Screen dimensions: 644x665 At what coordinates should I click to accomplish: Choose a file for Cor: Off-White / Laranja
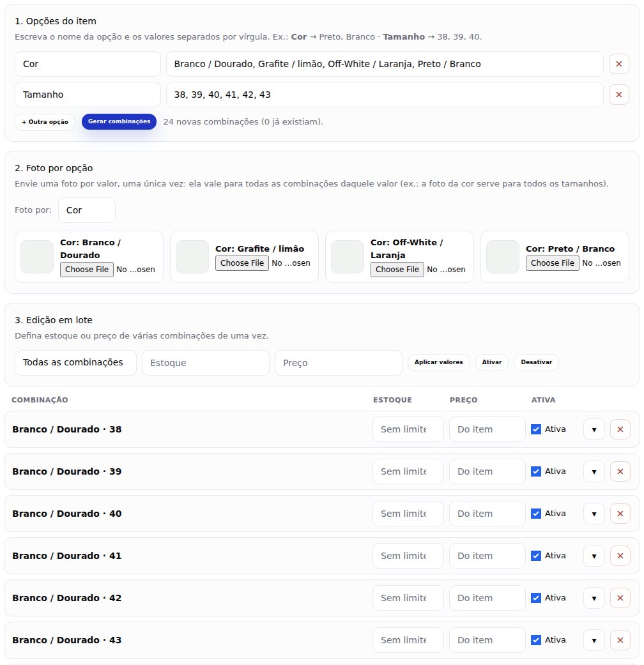pyautogui.click(x=397, y=270)
